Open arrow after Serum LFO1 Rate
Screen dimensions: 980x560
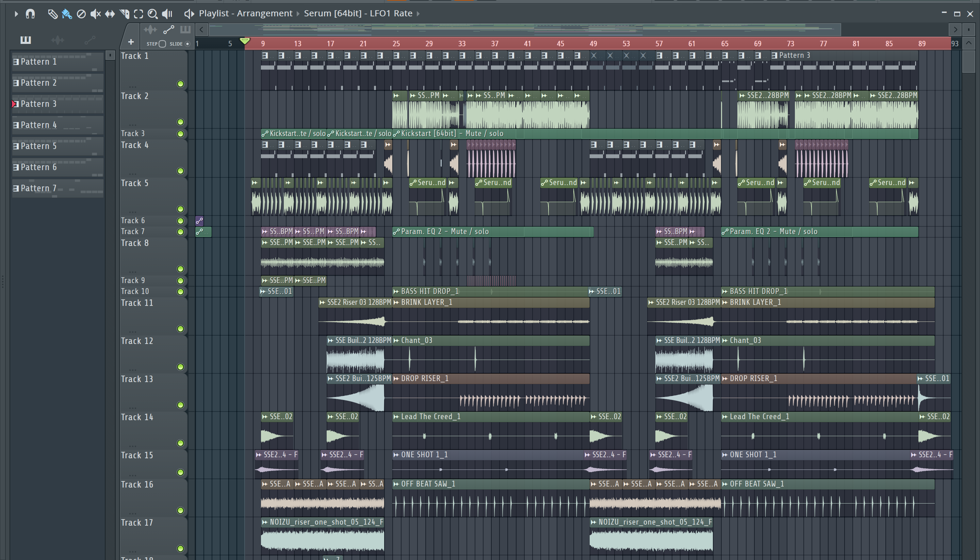pos(418,14)
